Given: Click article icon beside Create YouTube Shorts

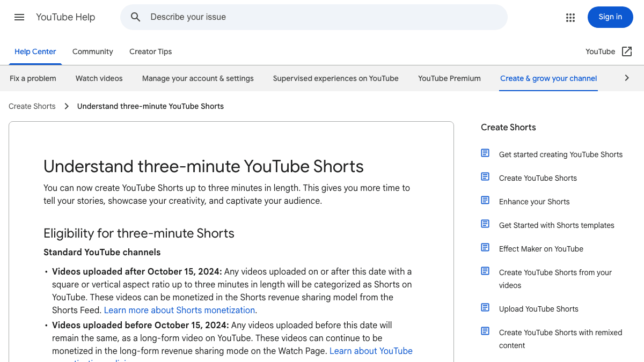Looking at the screenshot, I should point(485,177).
